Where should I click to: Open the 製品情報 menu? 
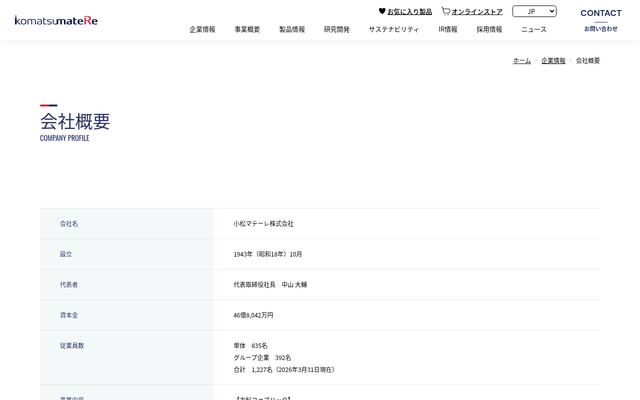click(x=292, y=29)
